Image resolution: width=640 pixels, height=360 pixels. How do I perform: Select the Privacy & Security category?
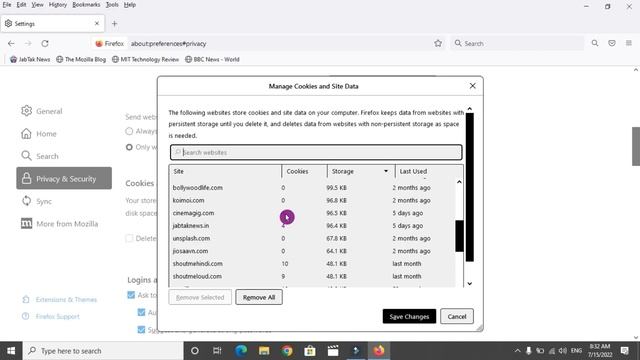(64, 178)
